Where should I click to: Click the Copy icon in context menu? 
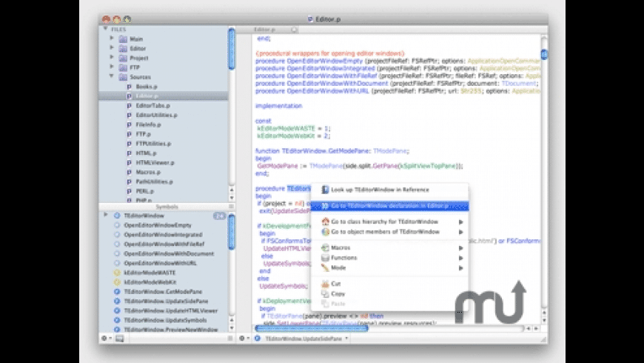tap(325, 294)
